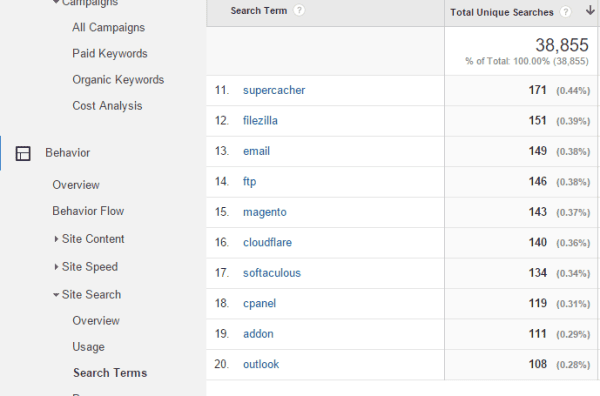
Task: Open Site Search Usage report
Action: [88, 347]
